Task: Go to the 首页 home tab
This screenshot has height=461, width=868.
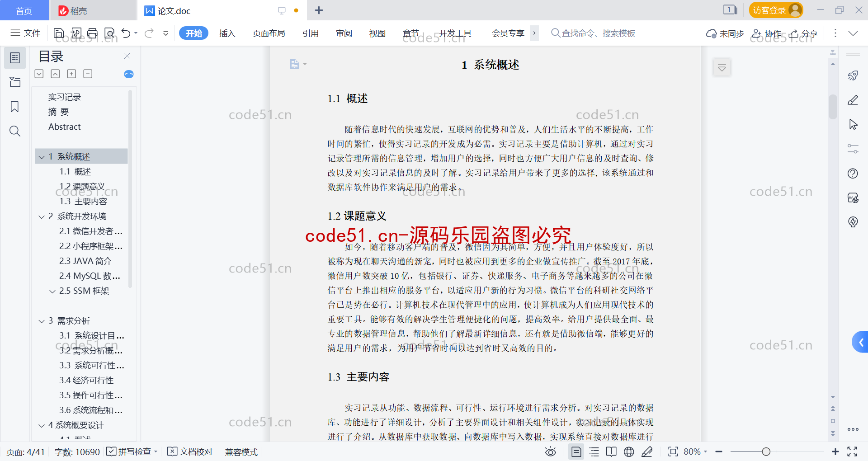Action: (x=24, y=10)
